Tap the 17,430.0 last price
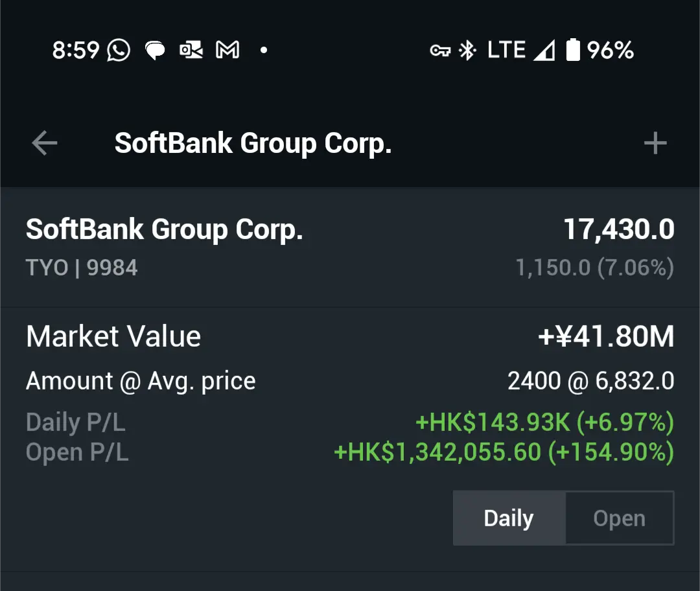Image resolution: width=700 pixels, height=591 pixels. [x=619, y=229]
